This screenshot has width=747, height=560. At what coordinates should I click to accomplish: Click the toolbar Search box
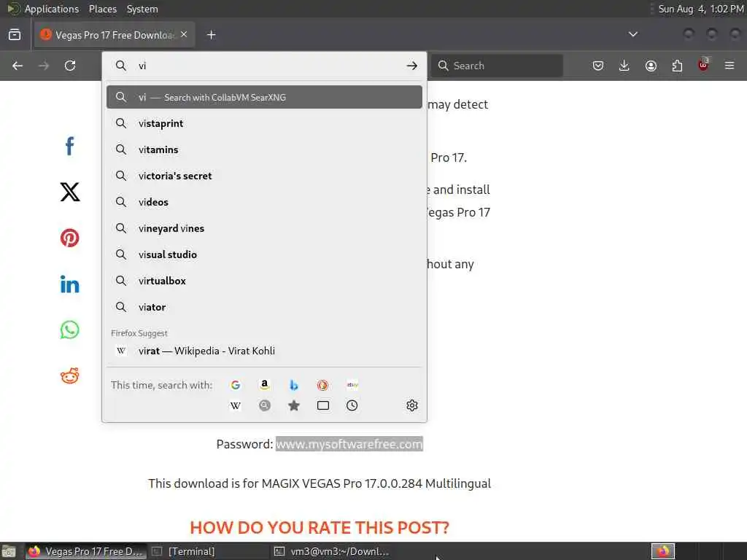497,66
